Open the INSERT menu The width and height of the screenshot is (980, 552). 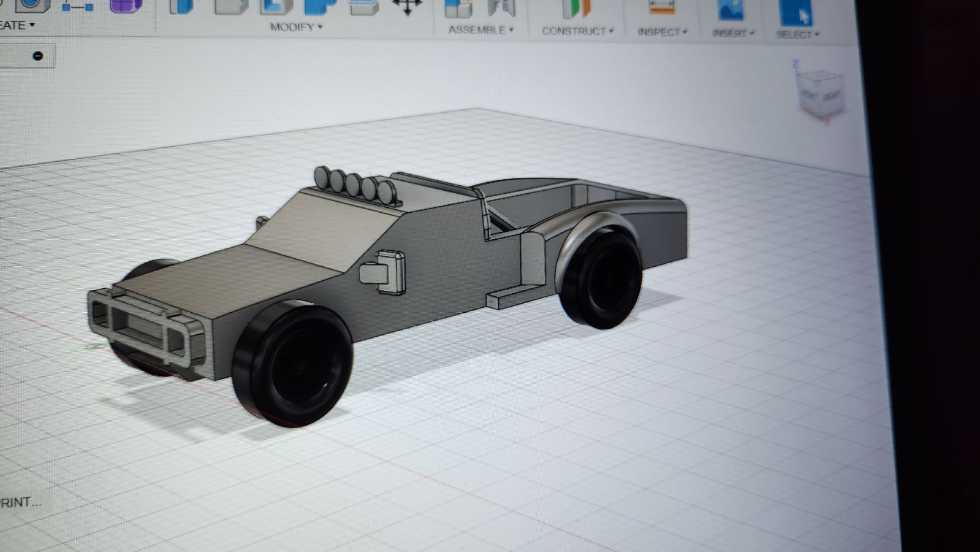pos(732,33)
